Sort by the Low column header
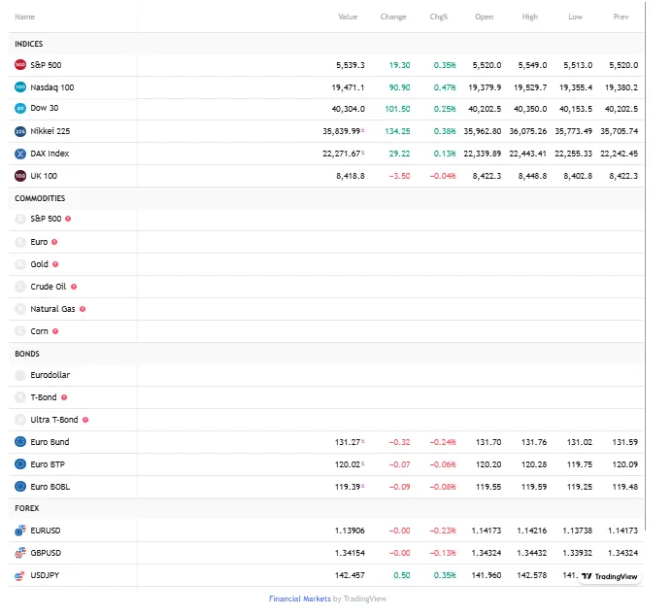The height and width of the screenshot is (616, 672). [575, 17]
